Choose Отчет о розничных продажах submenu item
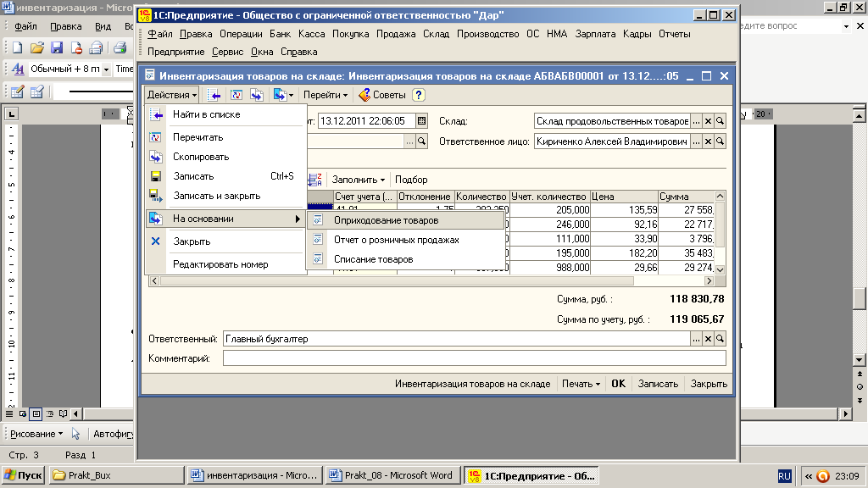This screenshot has height=488, width=868. tap(406, 240)
